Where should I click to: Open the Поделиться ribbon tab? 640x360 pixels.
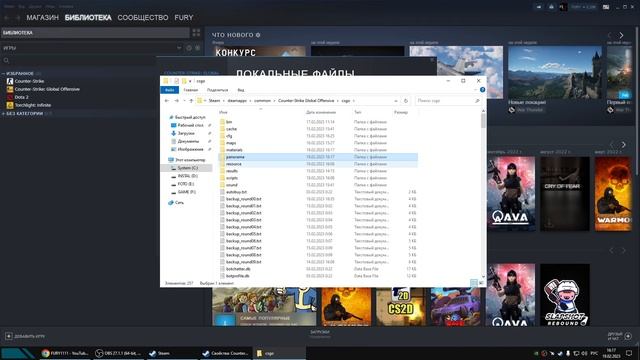click(x=217, y=90)
